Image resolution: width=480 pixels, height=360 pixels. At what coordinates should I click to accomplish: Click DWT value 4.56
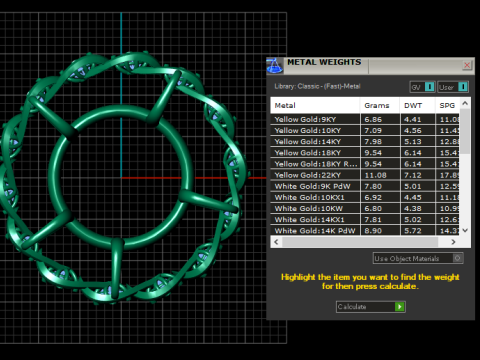[413, 130]
